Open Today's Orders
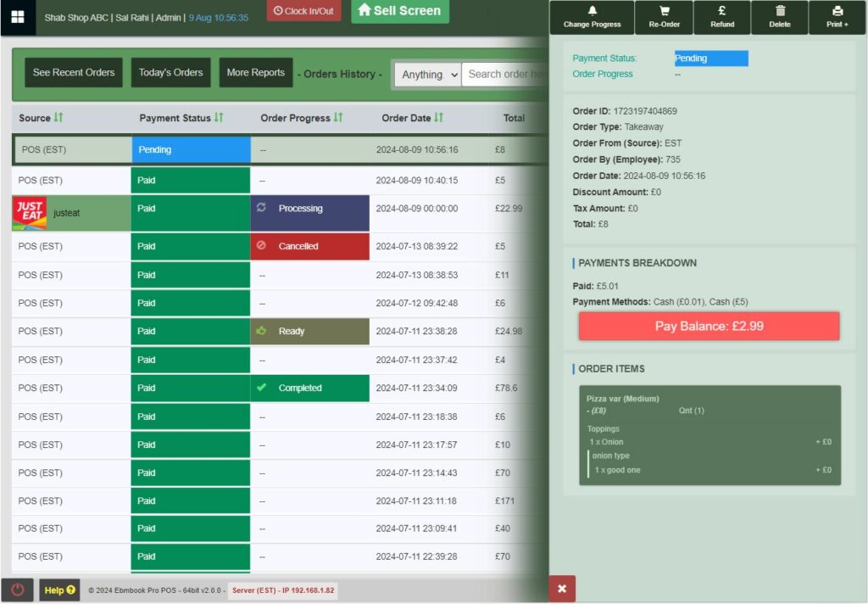Image resolution: width=868 pixels, height=604 pixels. pyautogui.click(x=170, y=73)
